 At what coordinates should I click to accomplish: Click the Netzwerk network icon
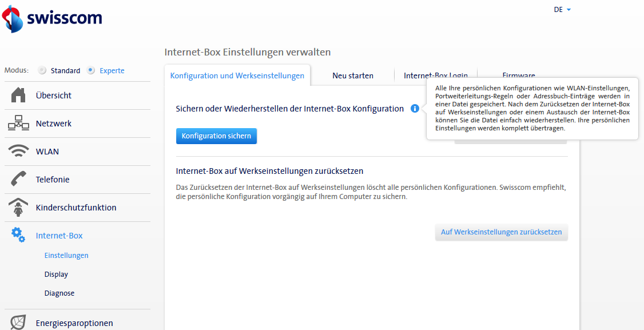coord(18,124)
